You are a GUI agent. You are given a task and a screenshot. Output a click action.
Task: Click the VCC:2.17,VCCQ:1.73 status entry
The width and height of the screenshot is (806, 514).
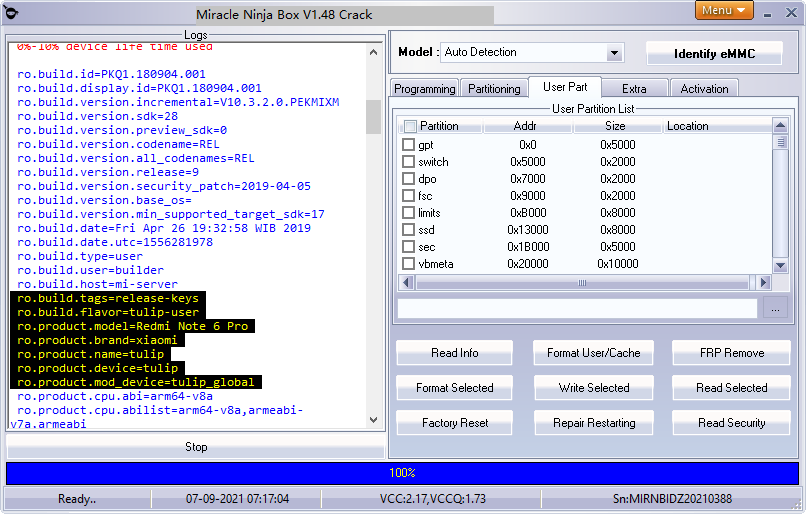click(432, 499)
